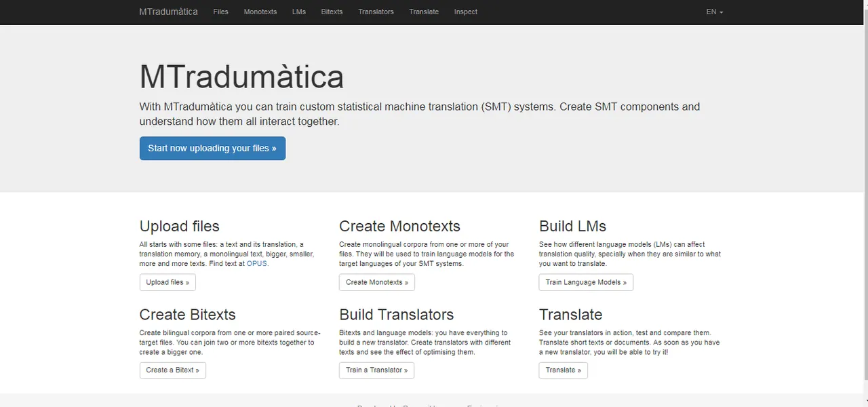Click the MTradumàtica brand link in navbar
This screenshot has height=407, width=868.
click(x=168, y=12)
